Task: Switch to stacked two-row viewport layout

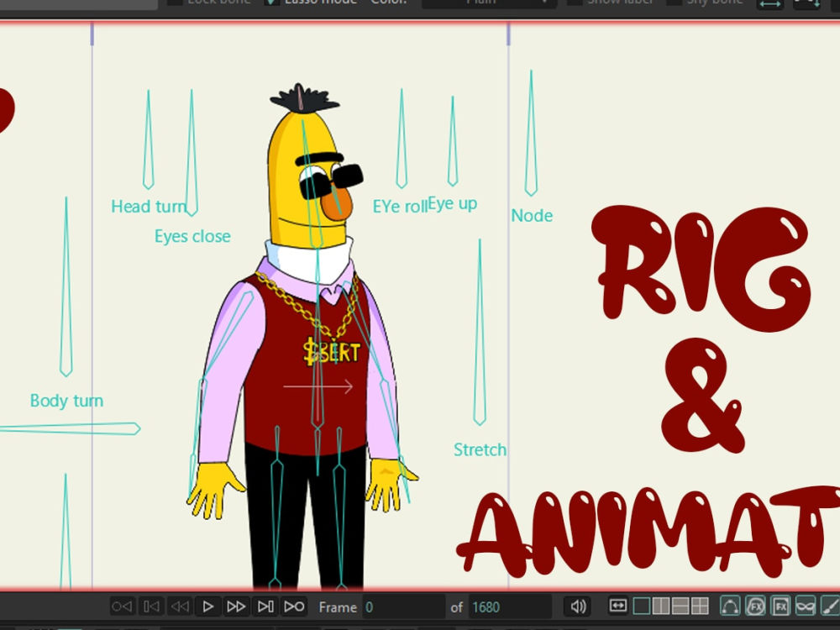Action: 680,606
